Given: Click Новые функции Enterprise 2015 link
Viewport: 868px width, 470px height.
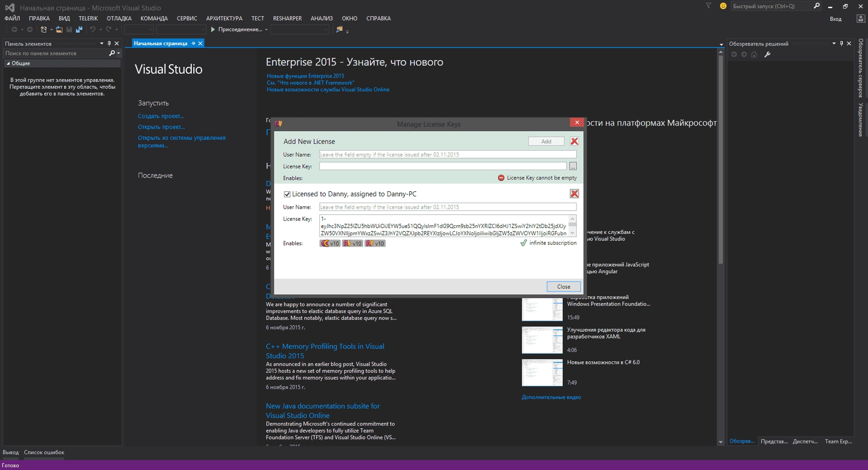Looking at the screenshot, I should [305, 76].
